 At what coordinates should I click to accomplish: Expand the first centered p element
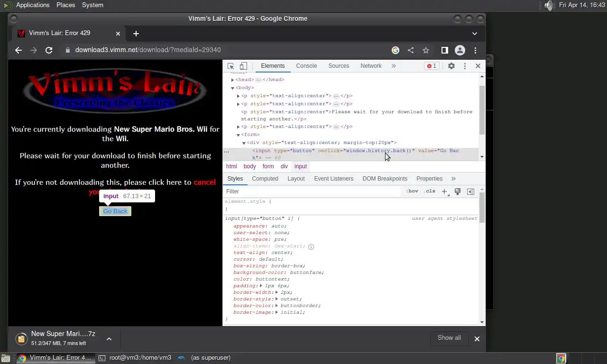pyautogui.click(x=238, y=96)
